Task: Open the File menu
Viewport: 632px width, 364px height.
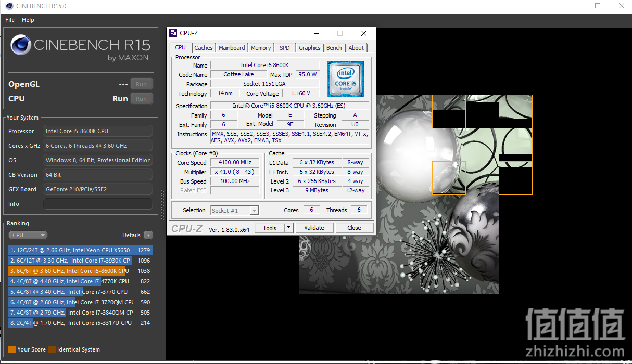Action: [x=10, y=20]
